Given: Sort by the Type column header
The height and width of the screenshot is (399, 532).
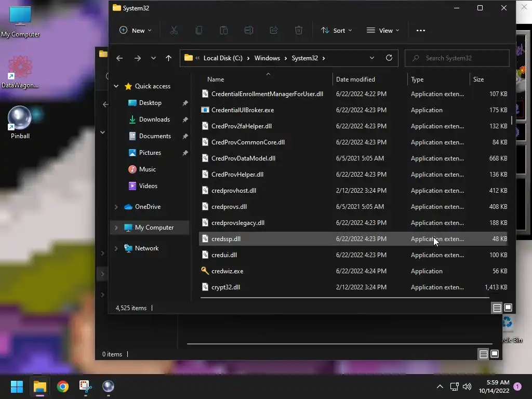Looking at the screenshot, I should 417,79.
